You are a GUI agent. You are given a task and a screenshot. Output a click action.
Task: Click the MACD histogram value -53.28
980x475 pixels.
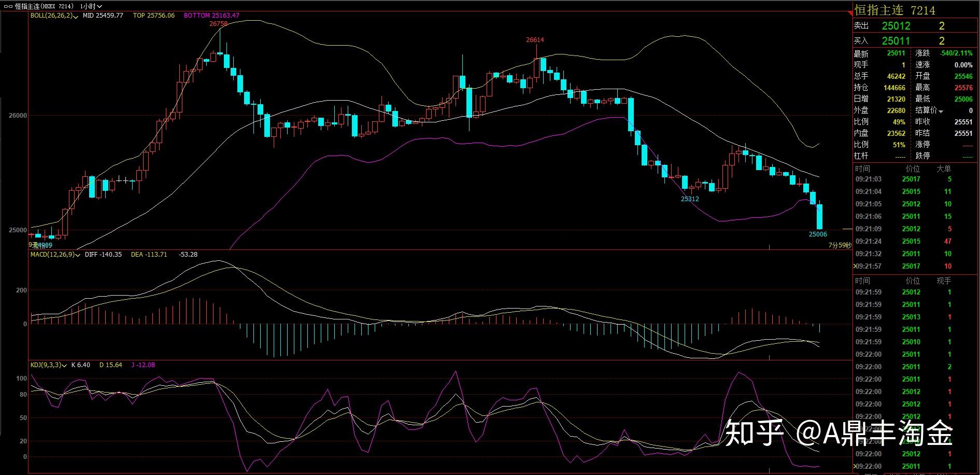[x=188, y=255]
